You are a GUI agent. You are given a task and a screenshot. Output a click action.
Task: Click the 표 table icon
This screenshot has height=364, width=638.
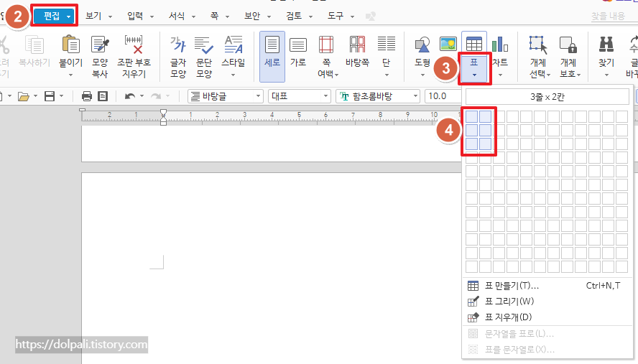474,44
